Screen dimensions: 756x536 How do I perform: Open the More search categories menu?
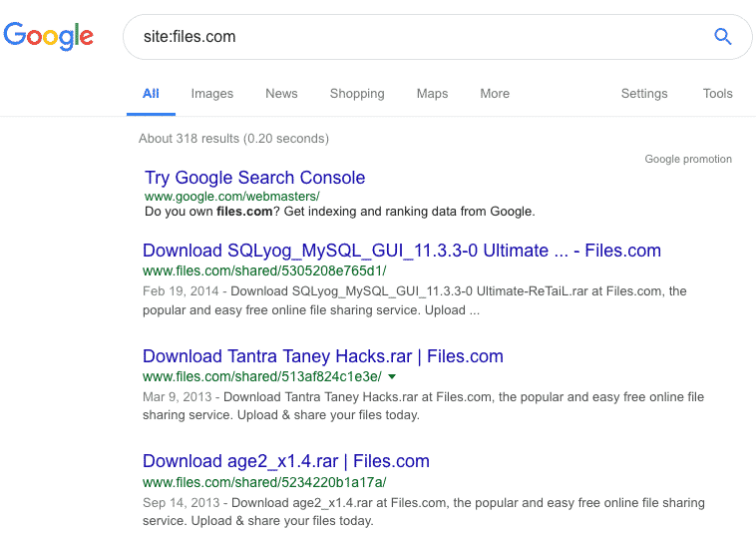pos(495,94)
